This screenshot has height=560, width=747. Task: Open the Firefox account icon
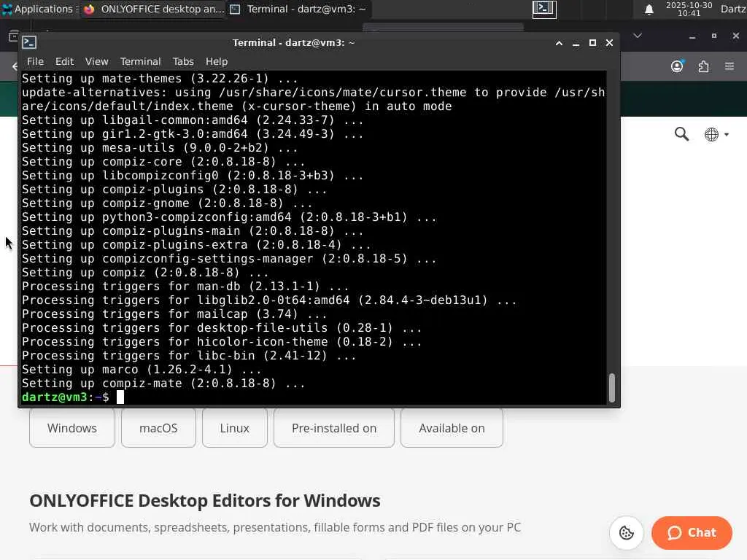click(677, 66)
